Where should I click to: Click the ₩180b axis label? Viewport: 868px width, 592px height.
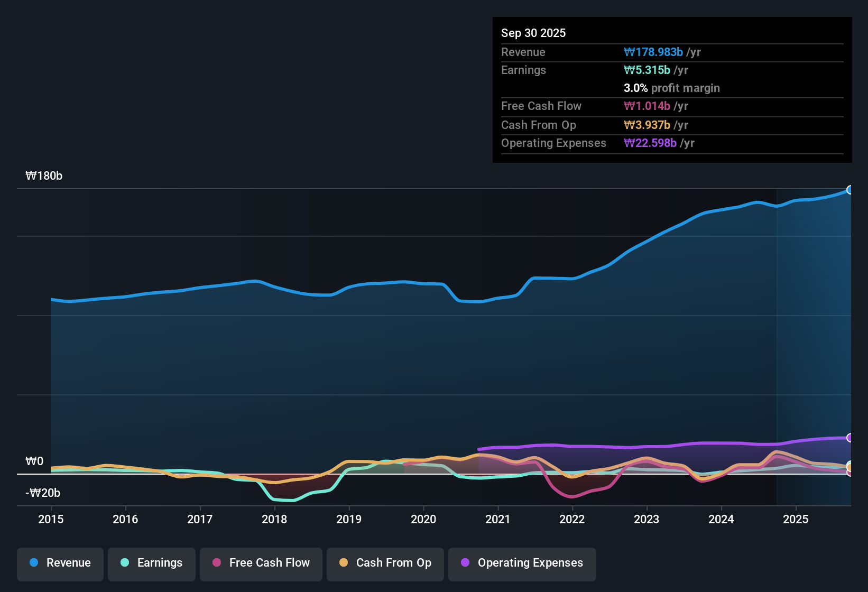pyautogui.click(x=44, y=175)
